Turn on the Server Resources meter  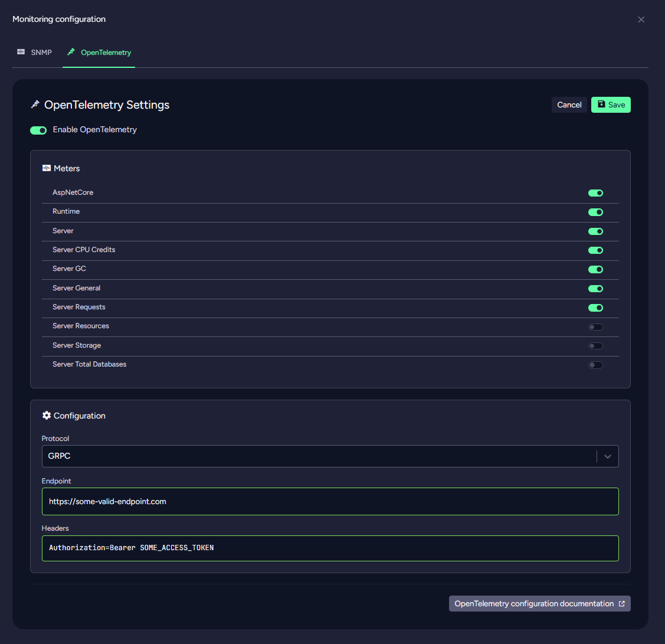595,326
